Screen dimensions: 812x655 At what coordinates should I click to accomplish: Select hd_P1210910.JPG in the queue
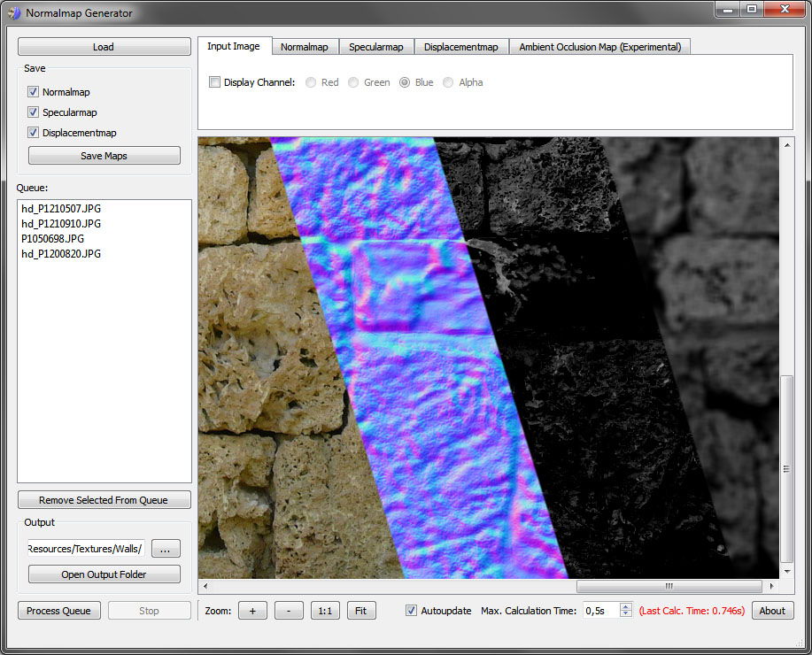(61, 224)
